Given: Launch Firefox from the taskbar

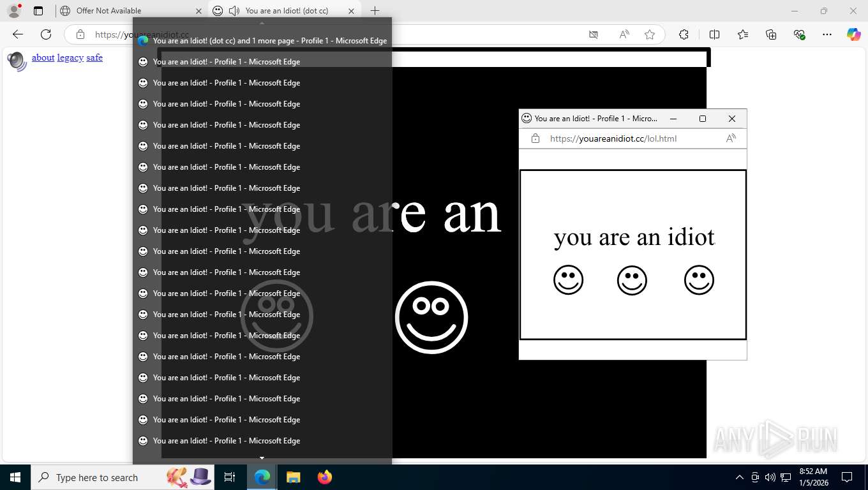Looking at the screenshot, I should click(325, 477).
